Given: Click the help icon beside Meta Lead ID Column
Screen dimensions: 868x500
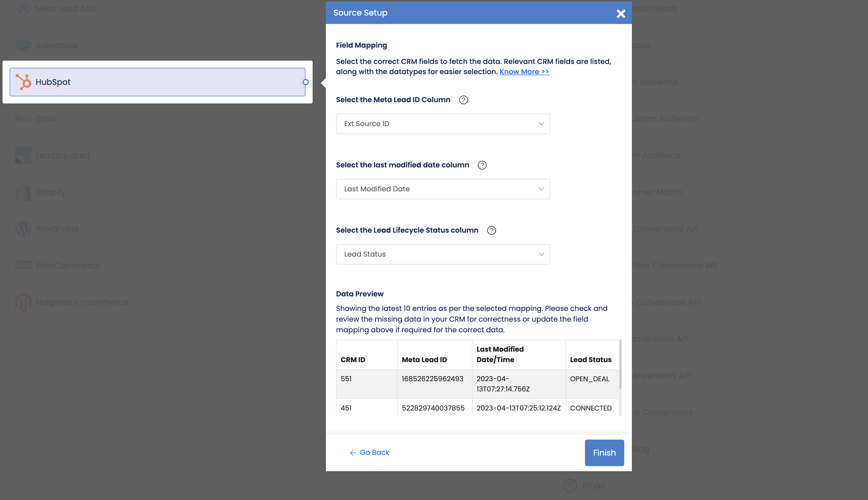Looking at the screenshot, I should click(x=463, y=100).
